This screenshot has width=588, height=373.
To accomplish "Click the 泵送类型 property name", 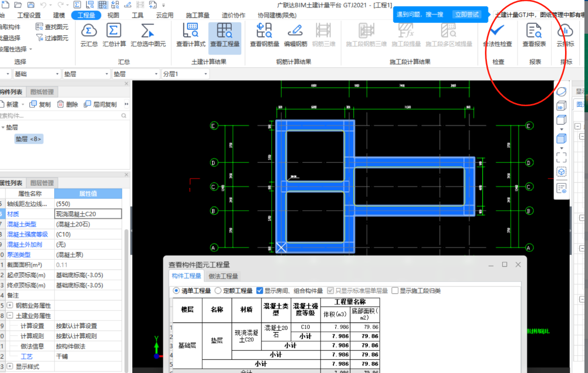I will pos(19,255).
